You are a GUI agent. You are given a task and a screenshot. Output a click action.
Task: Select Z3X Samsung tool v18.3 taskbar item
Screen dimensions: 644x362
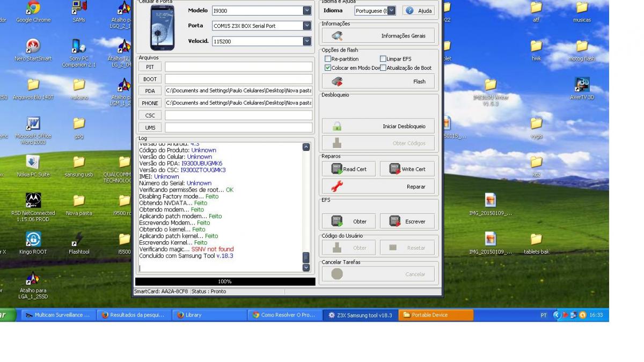click(x=361, y=315)
